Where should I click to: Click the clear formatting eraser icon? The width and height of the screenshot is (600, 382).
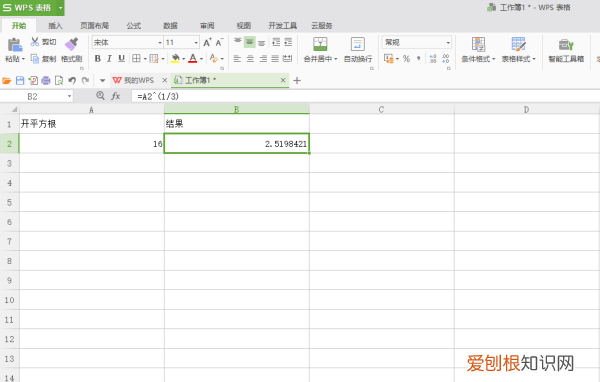pyautogui.click(x=214, y=58)
